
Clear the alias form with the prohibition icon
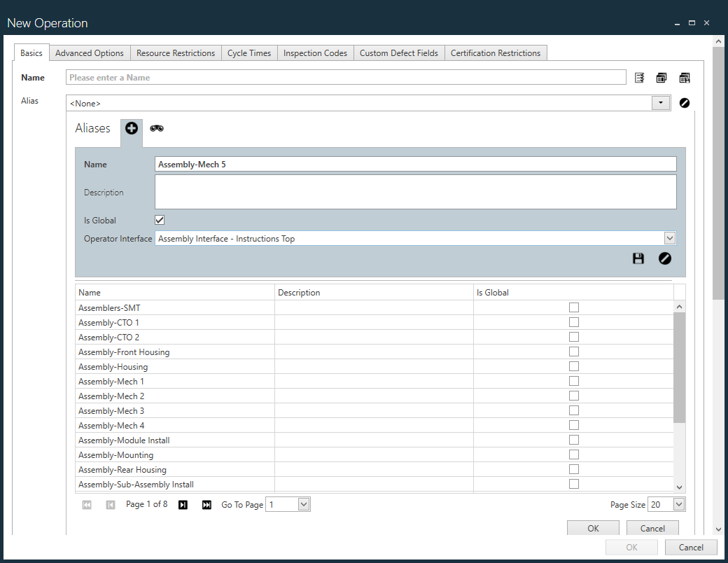point(664,258)
